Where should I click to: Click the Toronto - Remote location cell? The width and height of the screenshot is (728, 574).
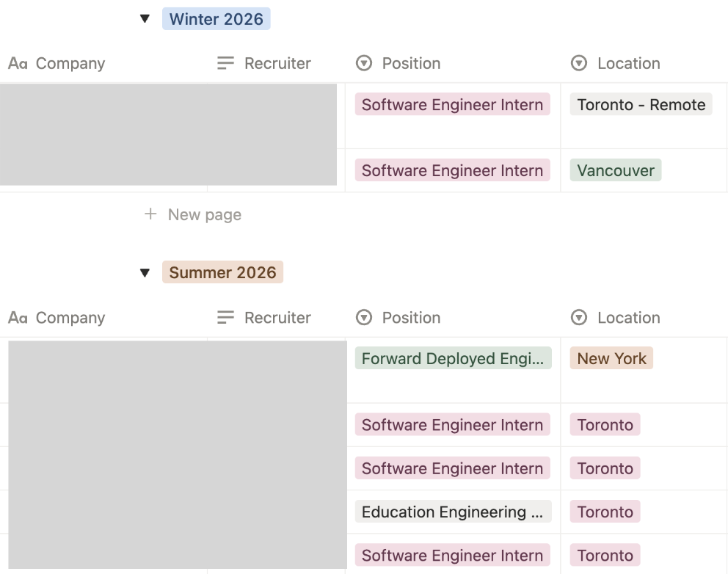coord(640,104)
